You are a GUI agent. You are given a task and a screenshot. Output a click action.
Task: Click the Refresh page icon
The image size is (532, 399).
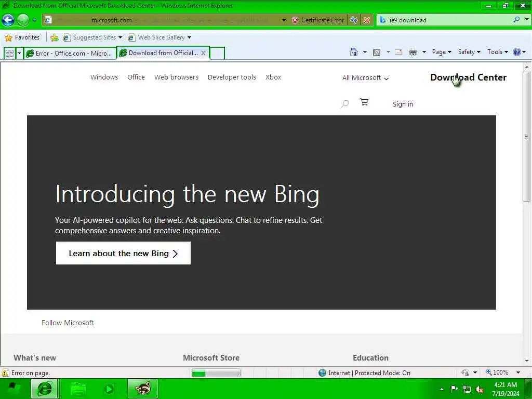tap(353, 20)
